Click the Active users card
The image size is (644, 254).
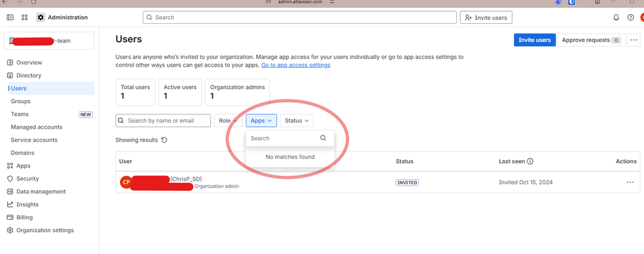[x=180, y=92]
